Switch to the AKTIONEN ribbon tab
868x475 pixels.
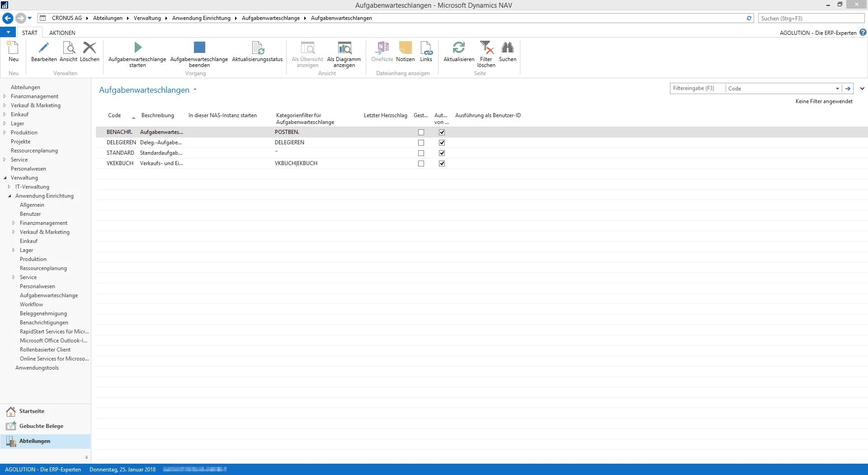(62, 33)
